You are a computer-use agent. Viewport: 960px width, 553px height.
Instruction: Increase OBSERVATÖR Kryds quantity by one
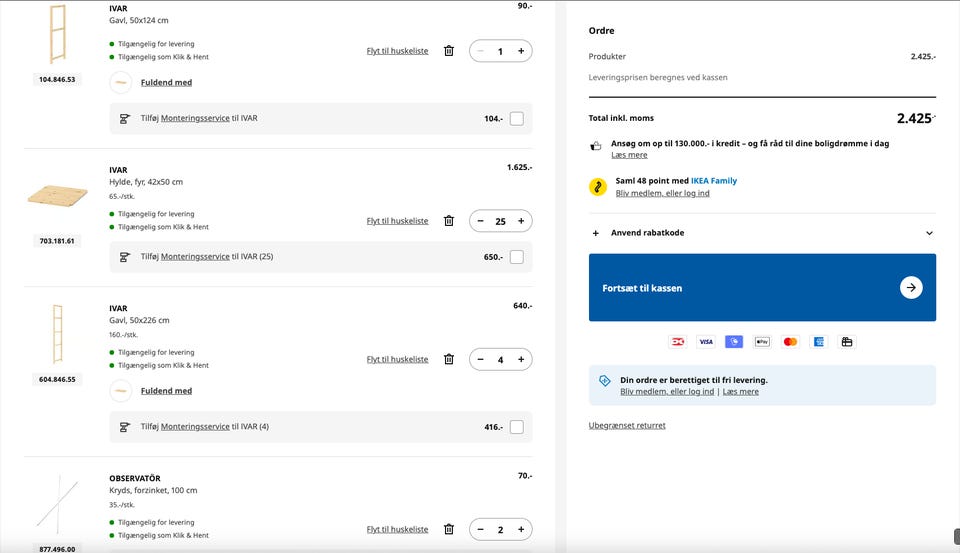tap(520, 529)
